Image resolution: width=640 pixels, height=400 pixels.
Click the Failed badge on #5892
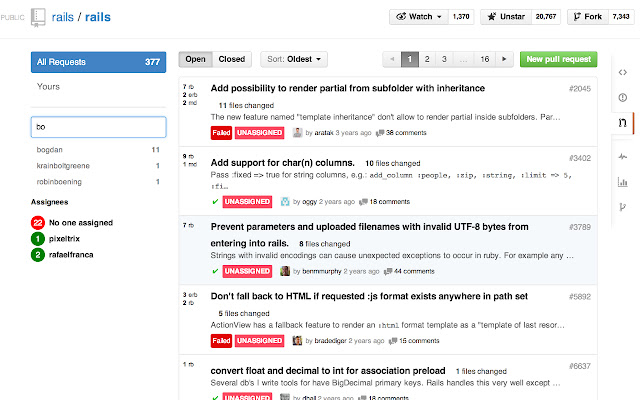(x=221, y=340)
